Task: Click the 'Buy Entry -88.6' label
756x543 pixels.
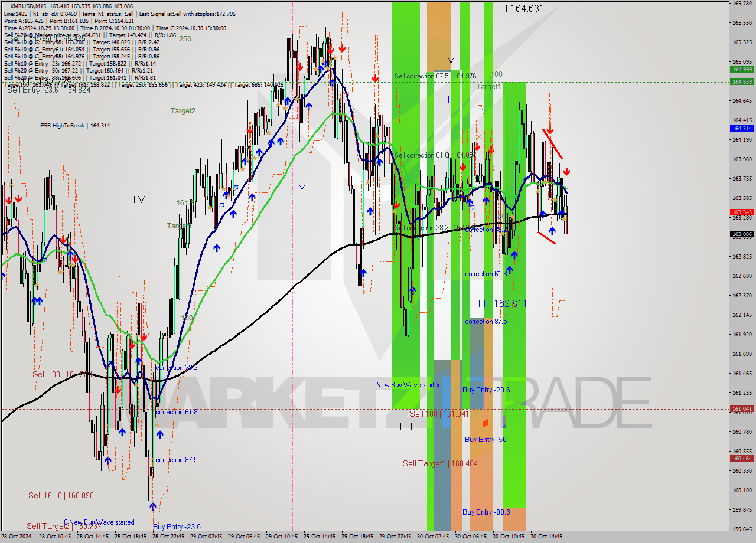Action: 486,512
